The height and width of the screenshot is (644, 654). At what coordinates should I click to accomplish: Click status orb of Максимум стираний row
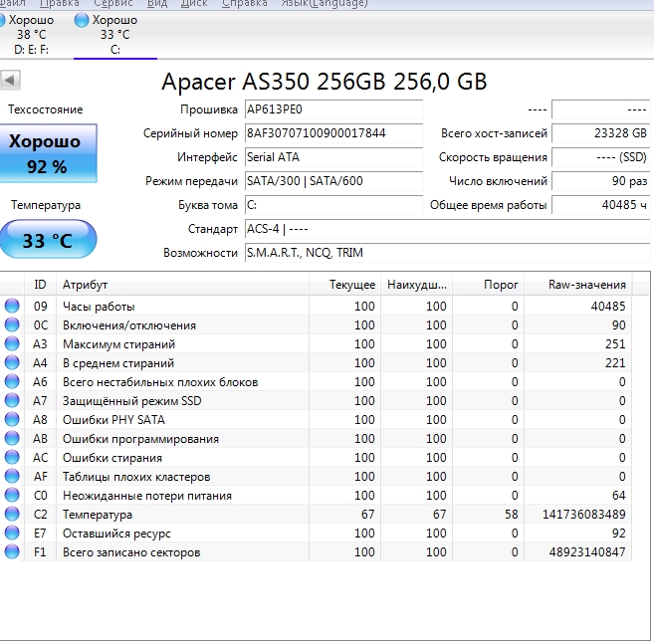click(12, 344)
